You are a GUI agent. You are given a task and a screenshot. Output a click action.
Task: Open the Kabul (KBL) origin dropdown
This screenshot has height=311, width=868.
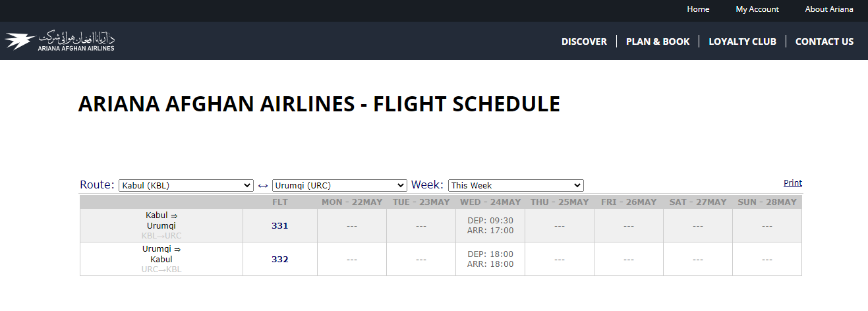(186, 186)
